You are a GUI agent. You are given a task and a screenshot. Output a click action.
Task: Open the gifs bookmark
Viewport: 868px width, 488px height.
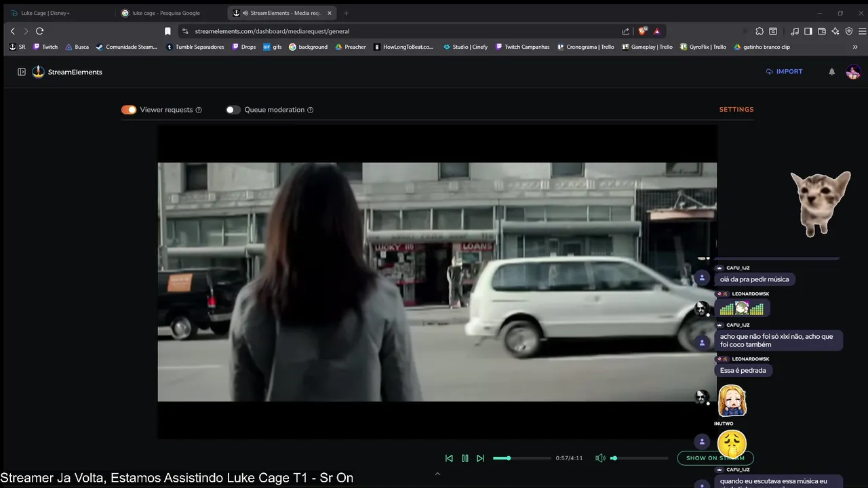[x=273, y=47]
